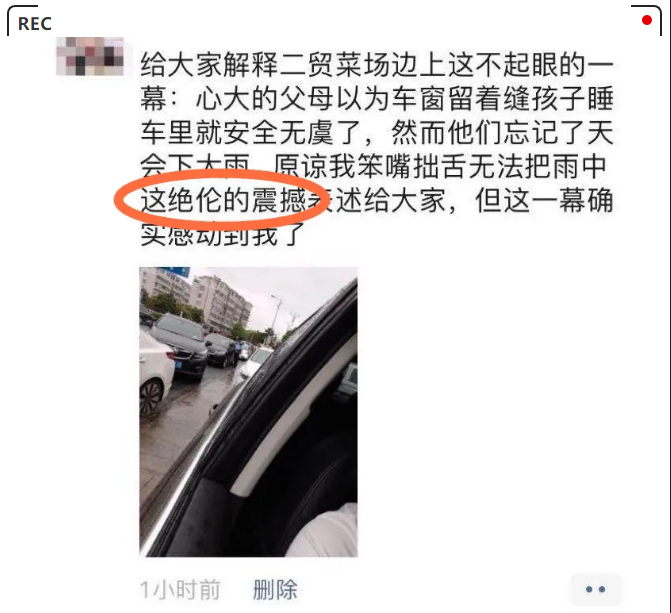671x613 pixels.
Task: Select the circled phrase 这绝伦的震撼
Action: pyautogui.click(x=223, y=200)
